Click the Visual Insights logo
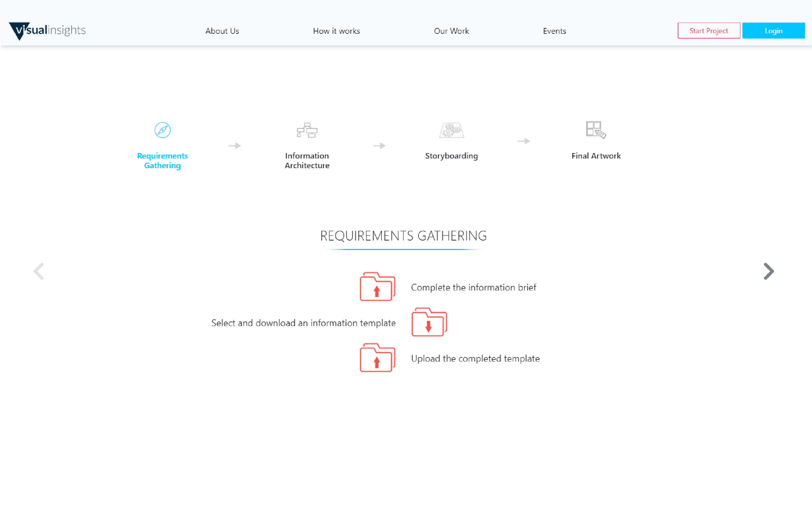Image resolution: width=812 pixels, height=518 pixels. [x=47, y=31]
